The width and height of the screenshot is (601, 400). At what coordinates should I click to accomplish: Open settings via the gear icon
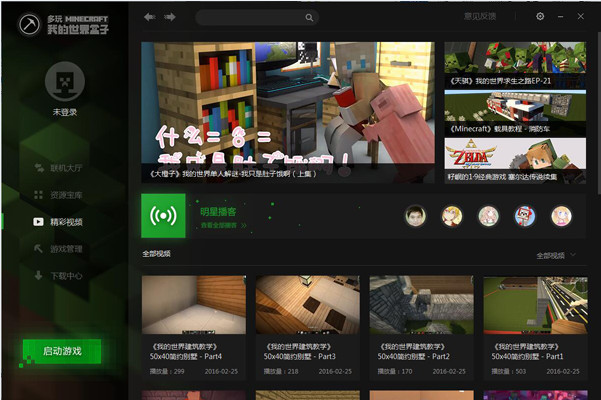point(540,16)
